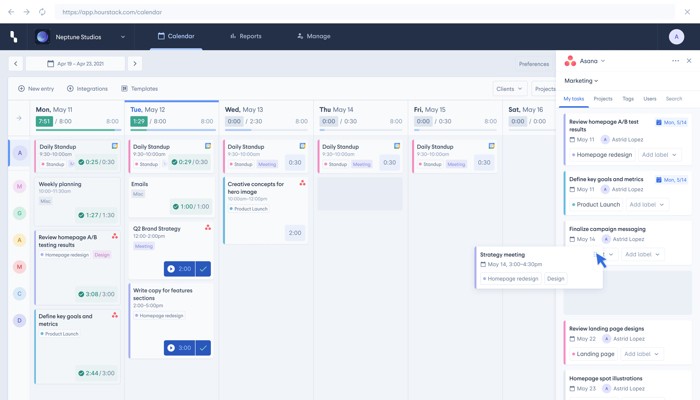Open the Reports tab

(x=246, y=36)
